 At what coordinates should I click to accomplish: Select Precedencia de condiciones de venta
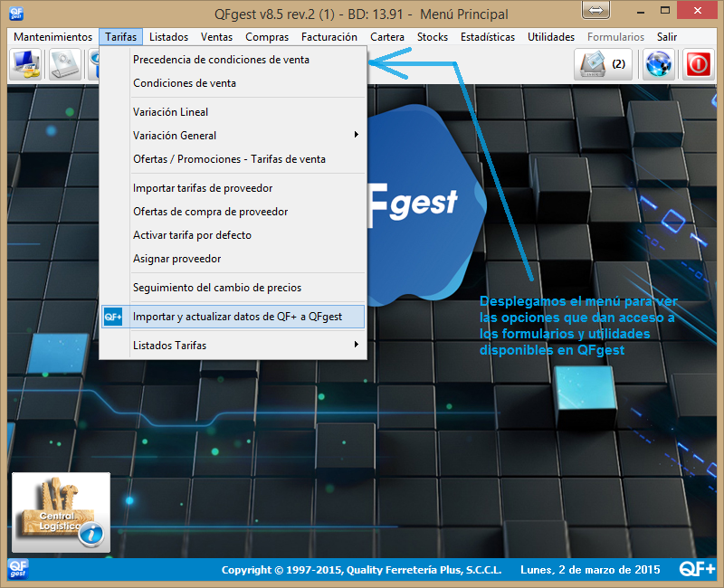pos(233,60)
